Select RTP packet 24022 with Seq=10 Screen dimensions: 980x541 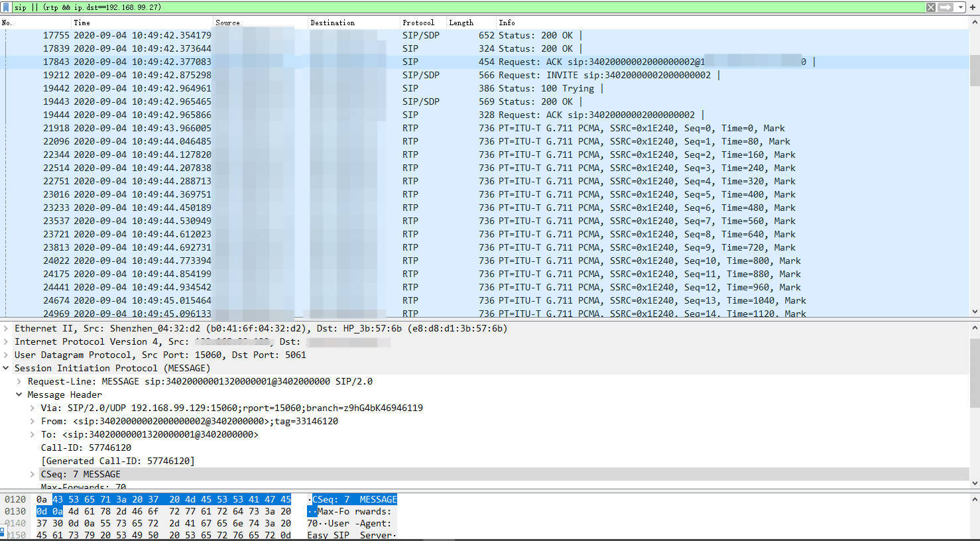[x=484, y=261]
